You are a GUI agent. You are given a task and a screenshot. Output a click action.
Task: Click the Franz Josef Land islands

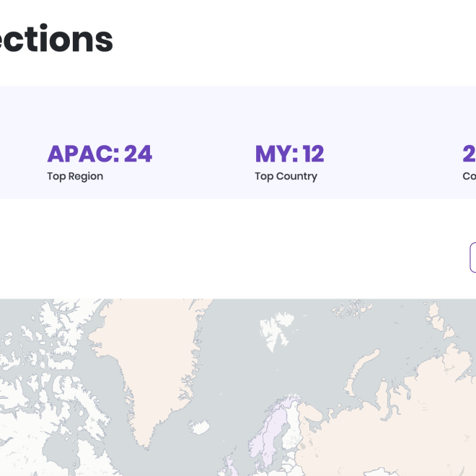click(353, 310)
